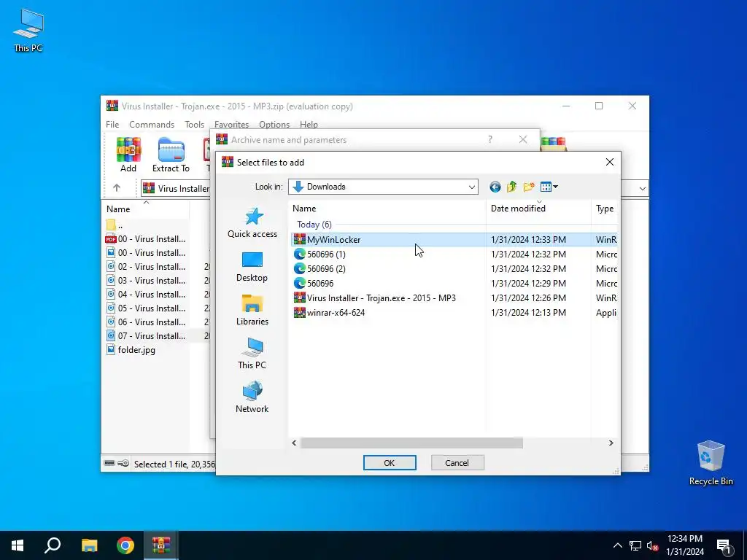Click the horizontal scrollbar thumb in file list

point(411,443)
